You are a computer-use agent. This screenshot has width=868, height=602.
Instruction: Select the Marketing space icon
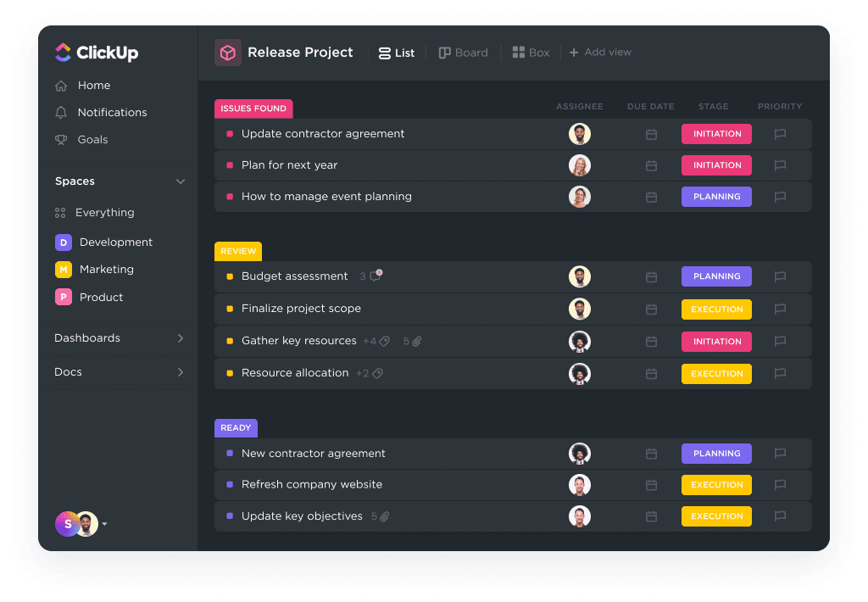pyautogui.click(x=63, y=269)
